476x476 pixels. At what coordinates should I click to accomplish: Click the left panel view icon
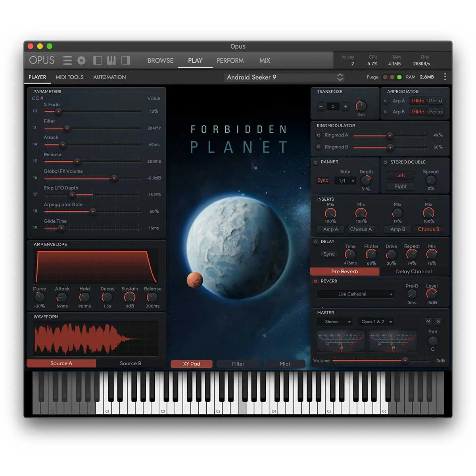tap(97, 60)
